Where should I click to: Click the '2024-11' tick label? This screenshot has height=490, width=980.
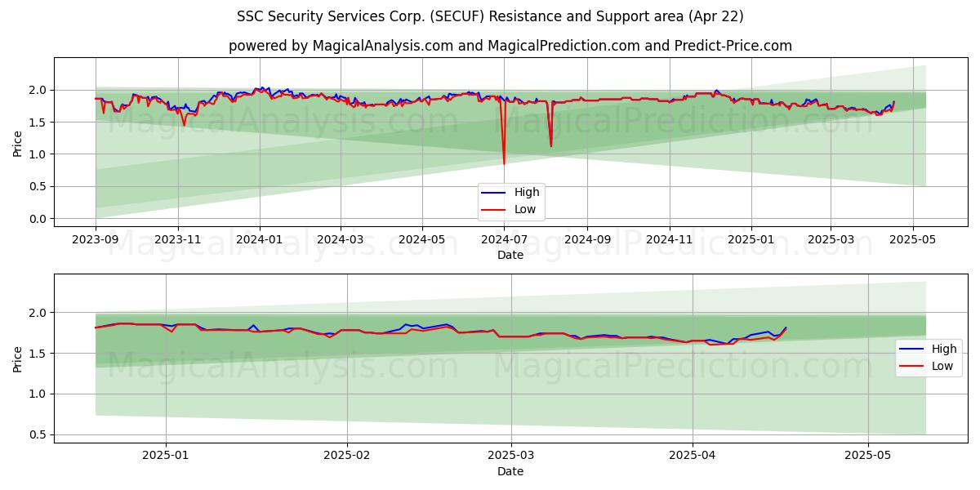coord(669,239)
